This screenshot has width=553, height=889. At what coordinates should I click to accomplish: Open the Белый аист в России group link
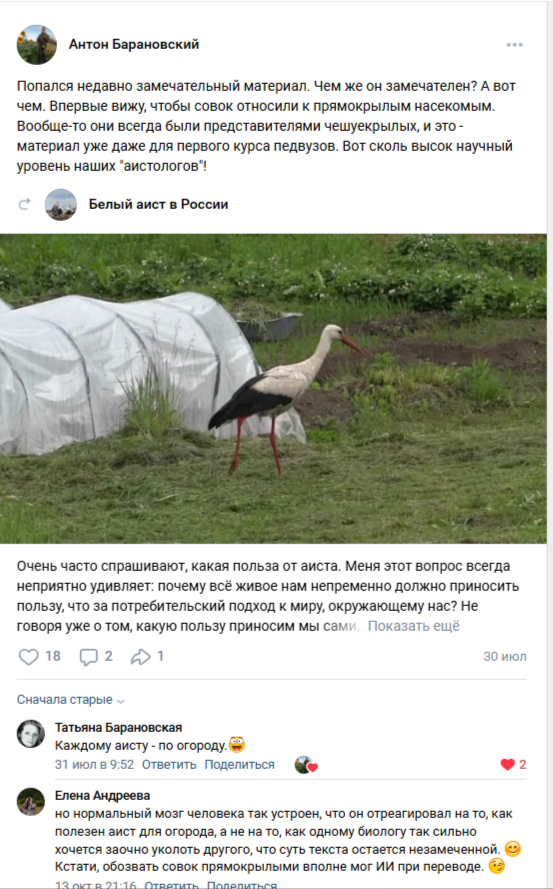click(158, 204)
